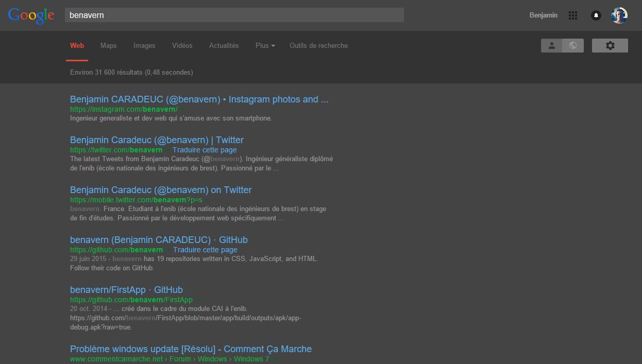Click the search box containing benavern

coord(234,15)
